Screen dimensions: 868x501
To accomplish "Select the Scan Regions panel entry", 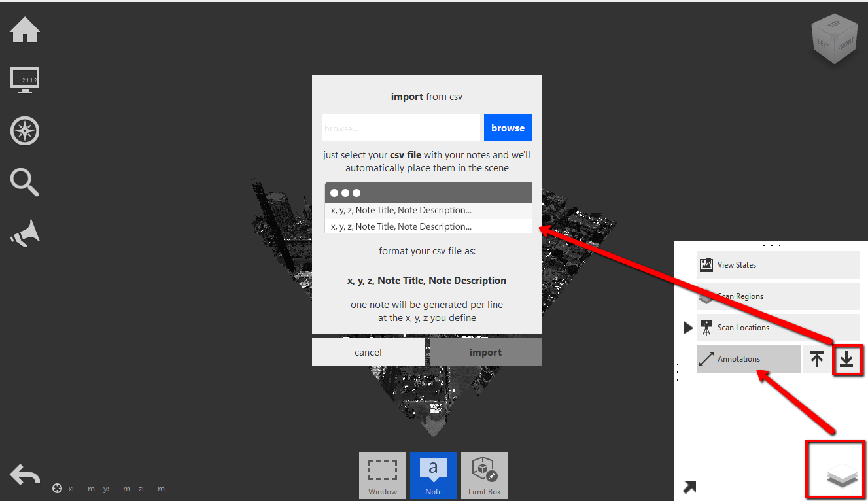I will (777, 296).
